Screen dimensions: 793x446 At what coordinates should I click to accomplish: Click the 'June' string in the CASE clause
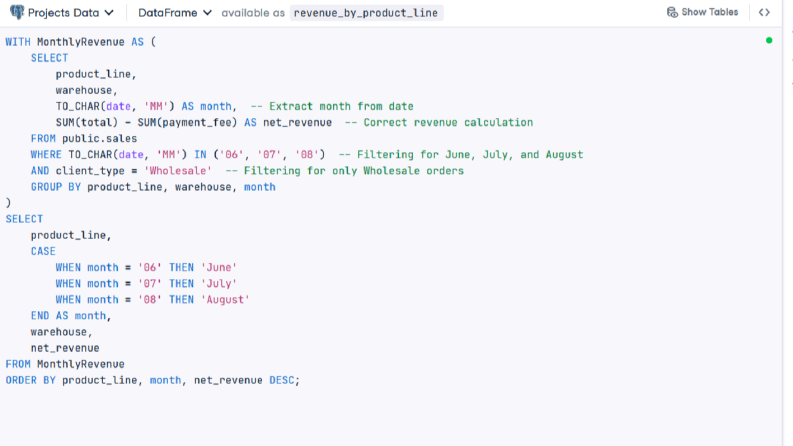point(218,267)
